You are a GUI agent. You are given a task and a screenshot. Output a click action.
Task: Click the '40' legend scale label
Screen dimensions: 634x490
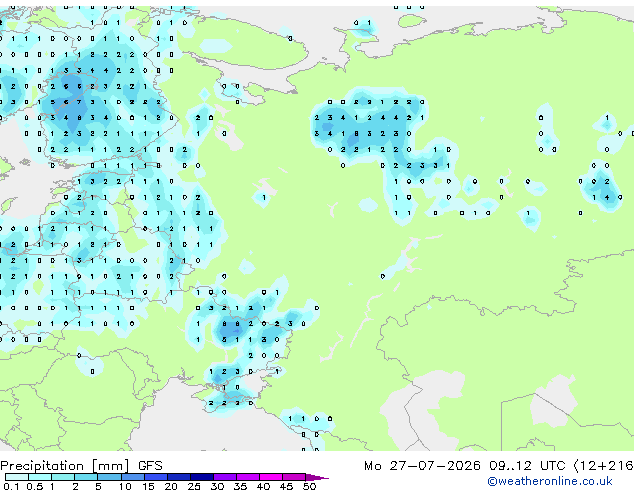tap(263, 486)
